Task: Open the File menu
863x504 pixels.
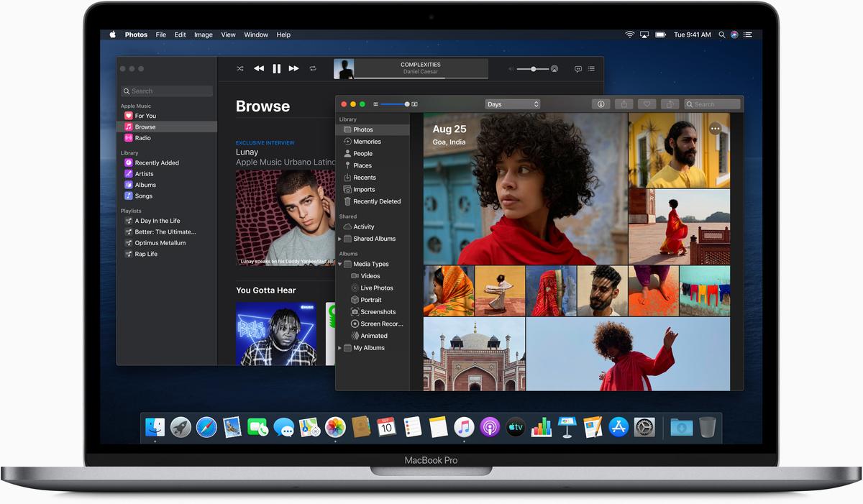Action: click(x=161, y=35)
